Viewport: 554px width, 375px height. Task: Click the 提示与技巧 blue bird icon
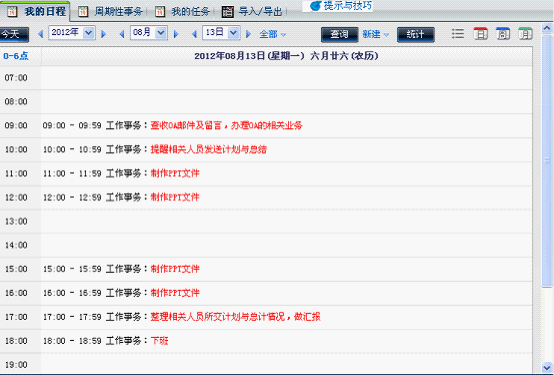(x=316, y=6)
